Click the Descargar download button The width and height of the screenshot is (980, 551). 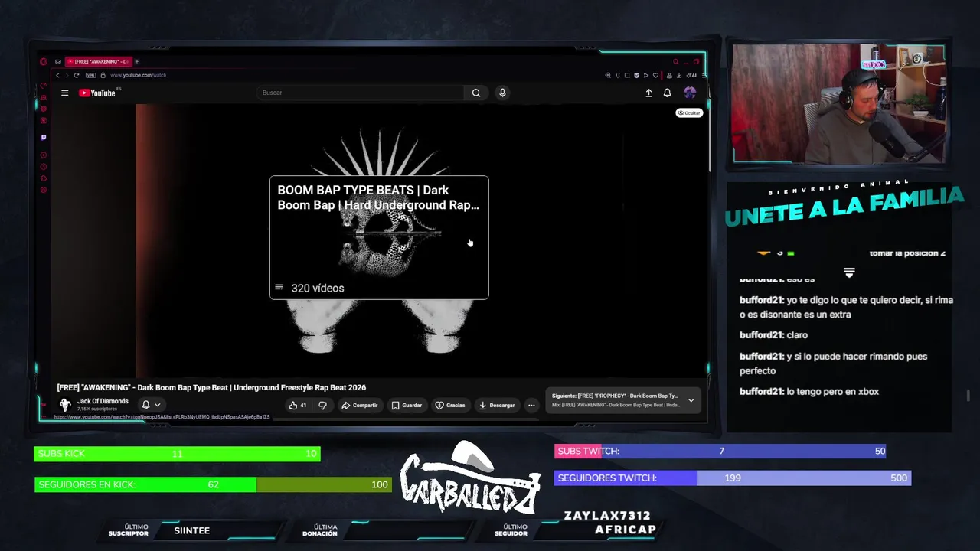(x=497, y=405)
